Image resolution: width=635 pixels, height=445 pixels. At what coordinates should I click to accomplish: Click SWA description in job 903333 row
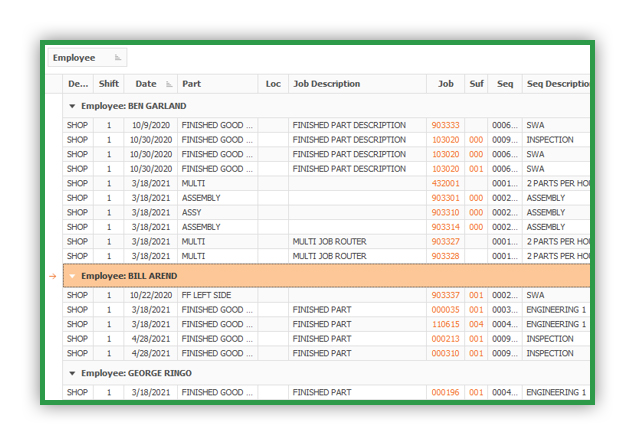point(535,125)
